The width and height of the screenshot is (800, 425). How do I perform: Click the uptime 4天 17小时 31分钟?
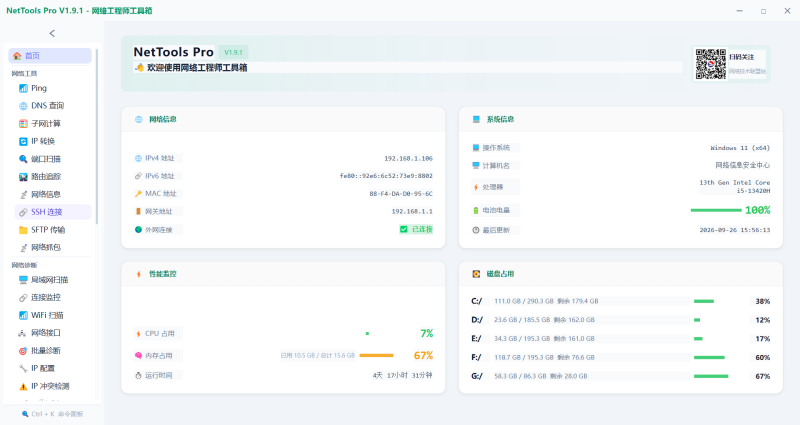pos(403,376)
